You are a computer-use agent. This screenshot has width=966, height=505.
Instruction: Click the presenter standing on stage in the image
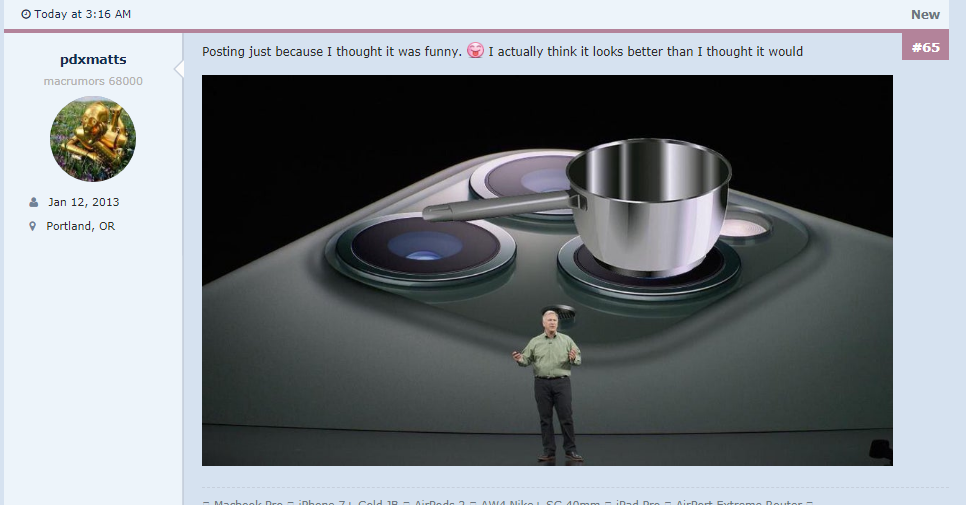pyautogui.click(x=548, y=385)
